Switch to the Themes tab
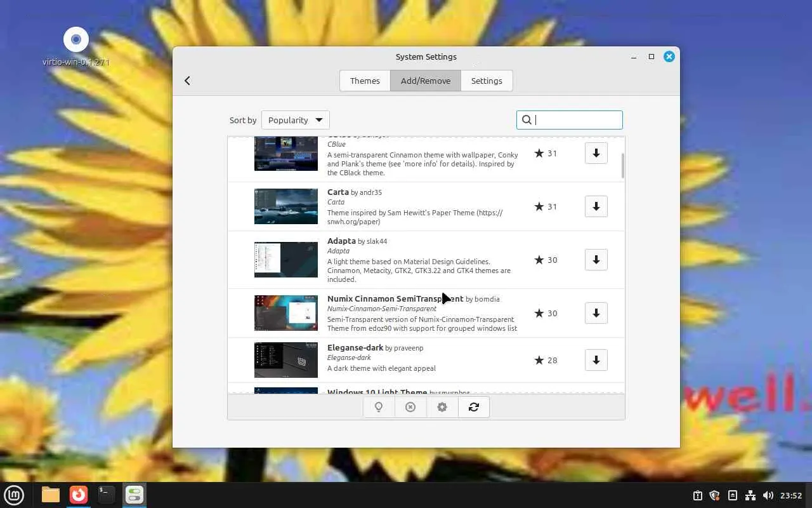The height and width of the screenshot is (508, 812). pos(365,81)
